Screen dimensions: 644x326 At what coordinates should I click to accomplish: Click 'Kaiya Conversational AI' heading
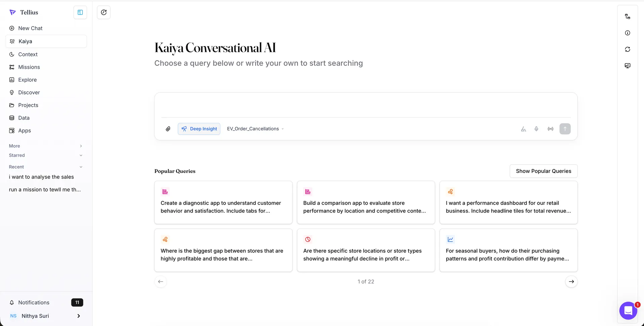pyautogui.click(x=215, y=48)
